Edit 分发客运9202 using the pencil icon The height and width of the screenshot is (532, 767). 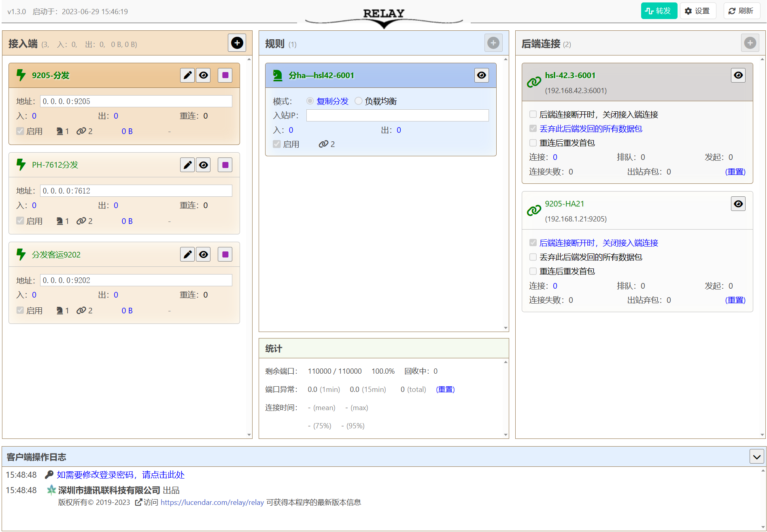[187, 254]
